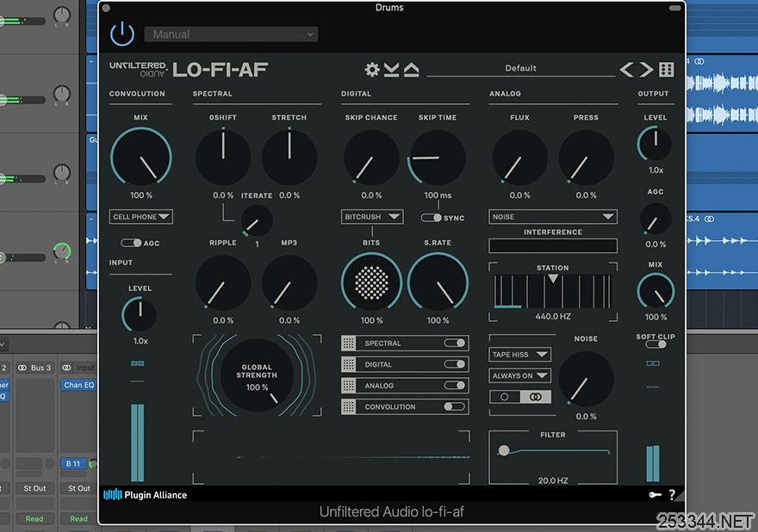Select stereo noise linked-circles button

535,397
